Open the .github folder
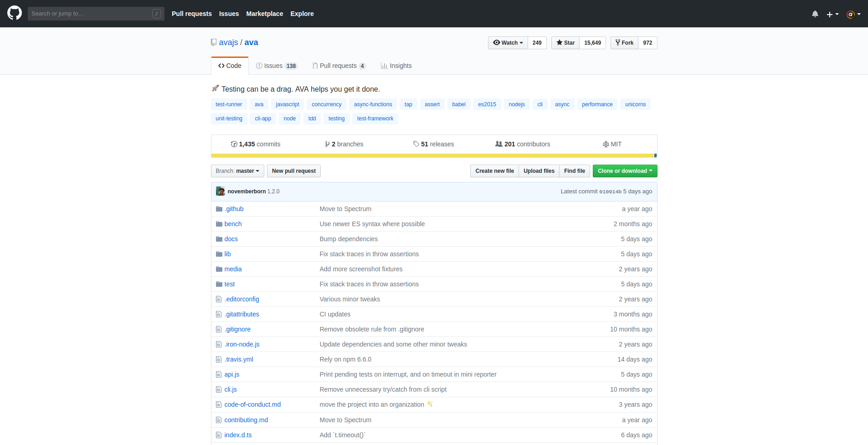This screenshot has height=445, width=868. click(234, 209)
